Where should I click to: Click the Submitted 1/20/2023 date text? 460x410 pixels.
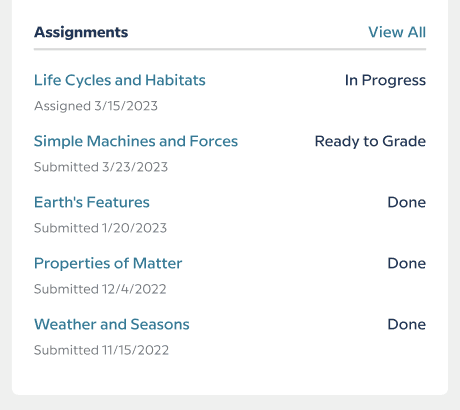[100, 228]
